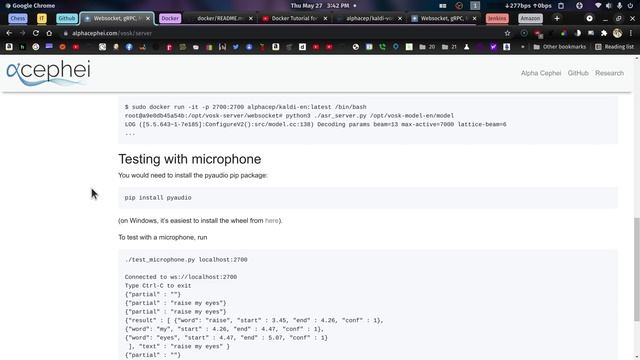Bookmark this page with the star icon
The image size is (640, 360).
507,33
